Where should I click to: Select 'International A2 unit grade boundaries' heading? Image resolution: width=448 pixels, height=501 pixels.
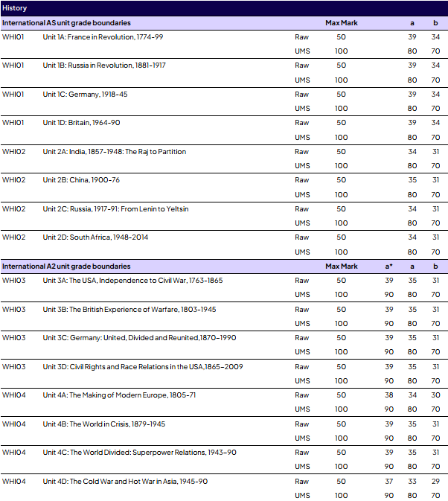coord(66,267)
